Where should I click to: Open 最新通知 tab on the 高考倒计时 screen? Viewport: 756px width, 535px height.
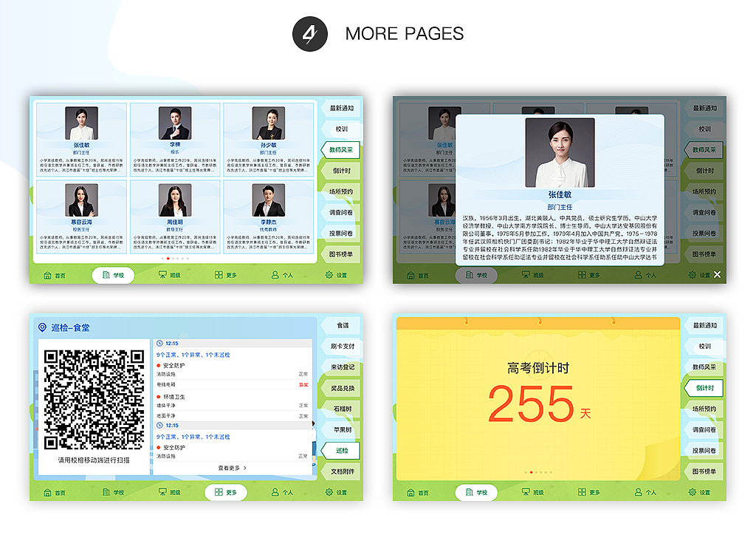704,325
